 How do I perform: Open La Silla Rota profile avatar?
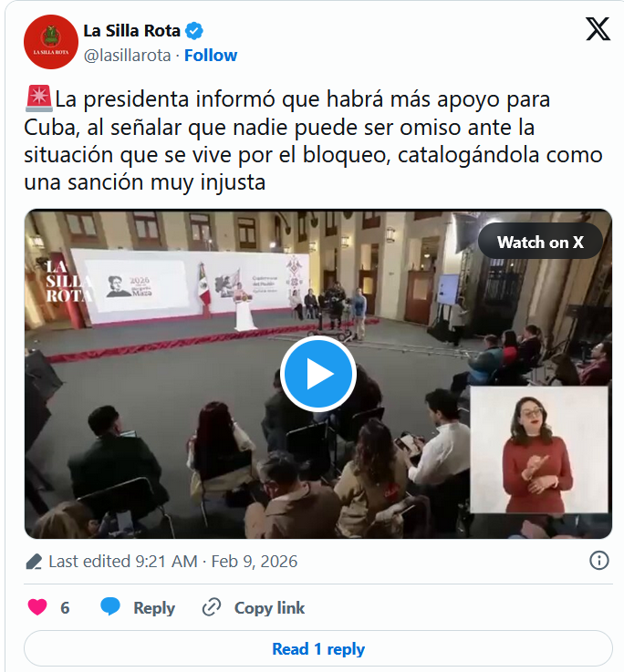coord(51,42)
